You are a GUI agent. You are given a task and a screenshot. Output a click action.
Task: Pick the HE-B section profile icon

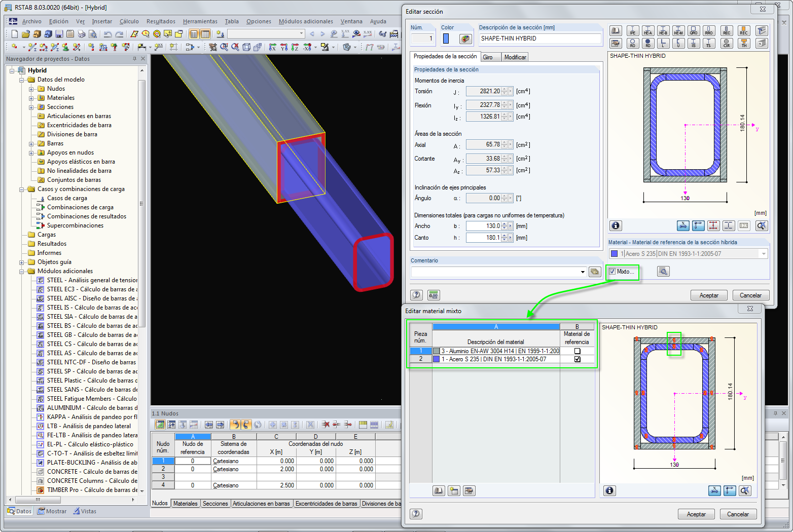coord(663,31)
